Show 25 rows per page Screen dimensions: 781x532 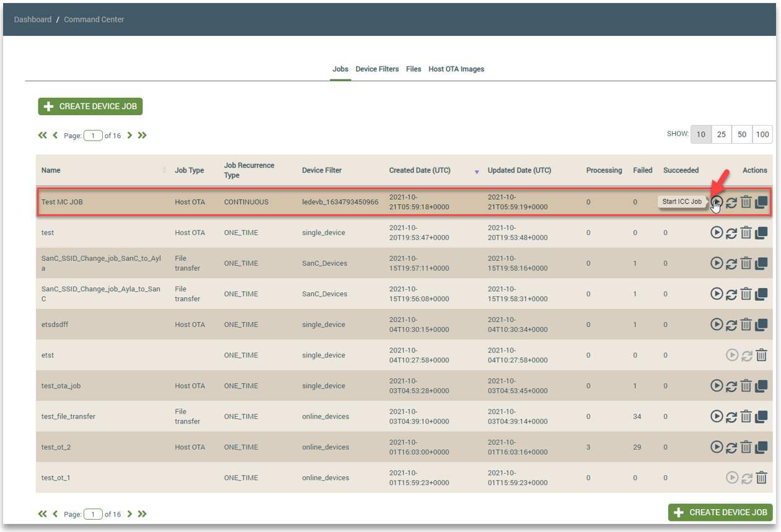pos(722,134)
